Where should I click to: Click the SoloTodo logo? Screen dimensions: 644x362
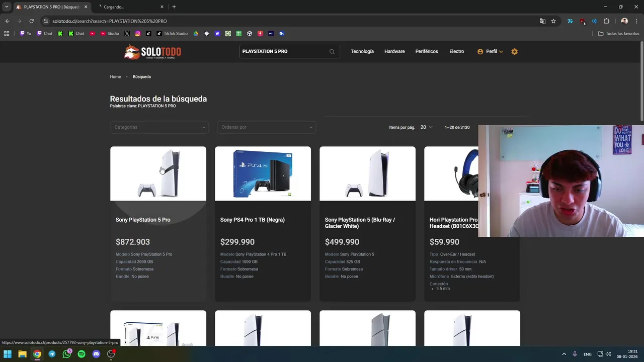(152, 52)
